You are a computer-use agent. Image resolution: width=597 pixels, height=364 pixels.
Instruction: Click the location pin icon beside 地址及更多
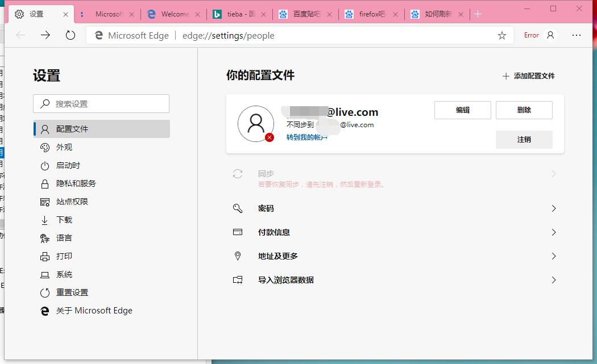(238, 256)
